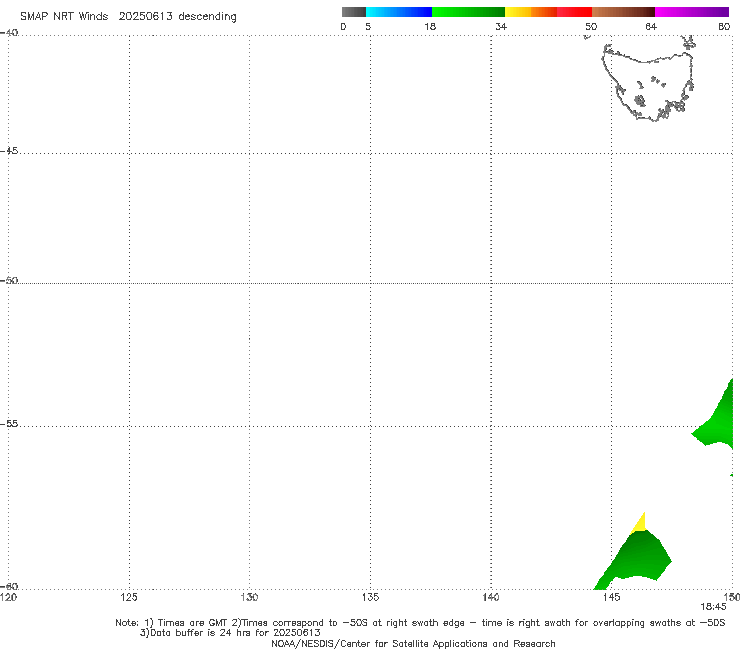Image resolution: width=740 pixels, height=650 pixels.
Task: Select the "-45" latitude axis label
Action: point(9,151)
